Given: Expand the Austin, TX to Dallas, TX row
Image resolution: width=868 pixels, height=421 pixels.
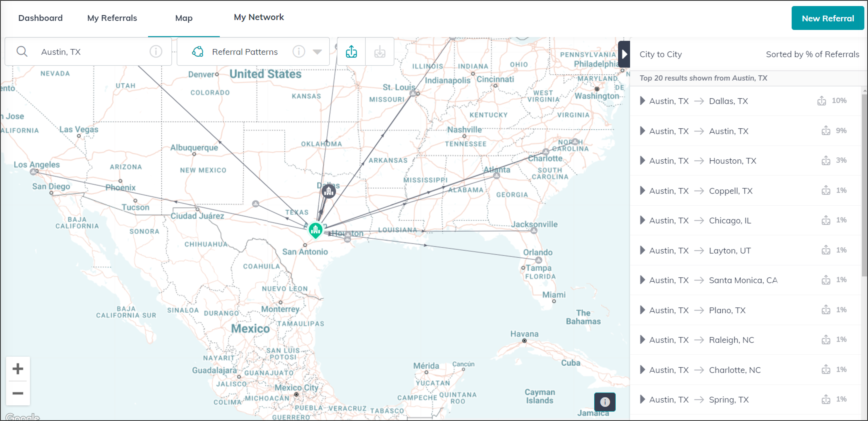Looking at the screenshot, I should coord(642,101).
